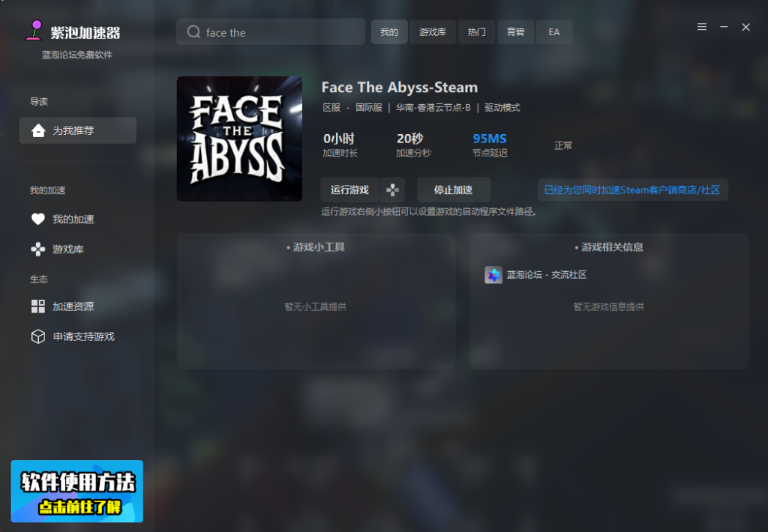Click the 暂无小工具提供 message
The width and height of the screenshot is (768, 532).
click(316, 307)
